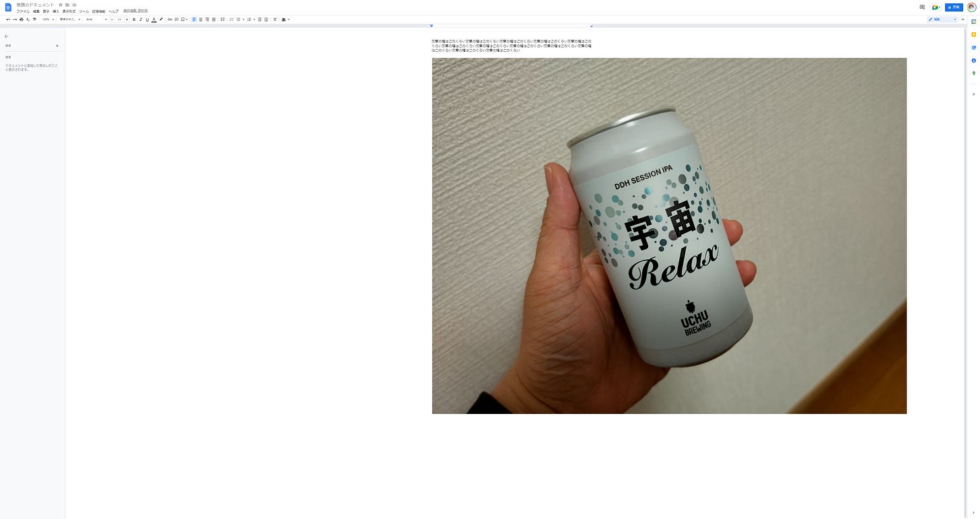The height and width of the screenshot is (519, 980).
Task: Select the paint format tool
Action: point(34,20)
